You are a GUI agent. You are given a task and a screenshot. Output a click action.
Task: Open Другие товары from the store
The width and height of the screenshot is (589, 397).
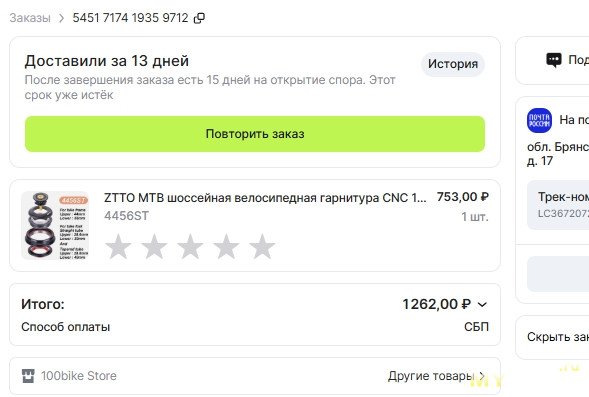[436, 376]
